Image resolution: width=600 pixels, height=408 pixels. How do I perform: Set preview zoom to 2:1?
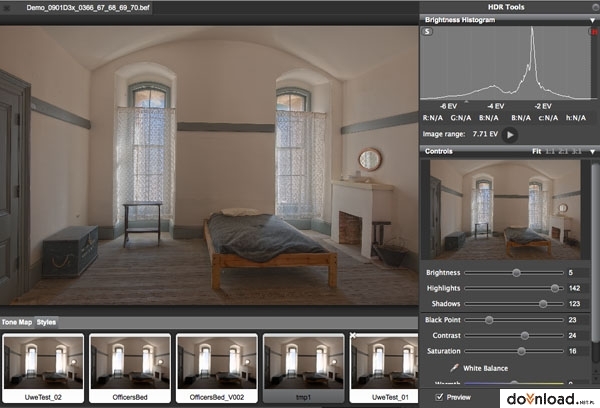tap(563, 152)
